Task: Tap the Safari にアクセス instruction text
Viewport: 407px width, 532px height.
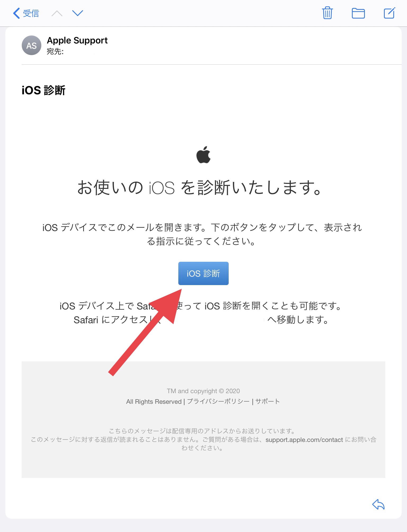Action: pos(110,320)
